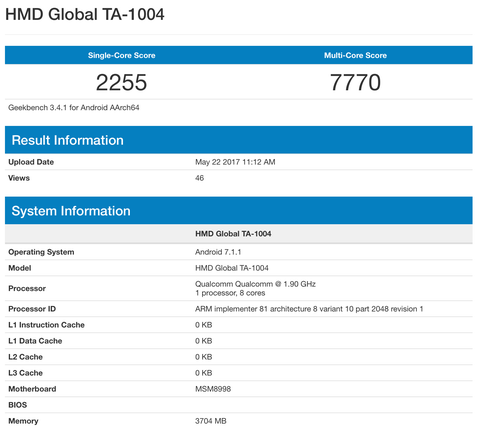Image resolution: width=480 pixels, height=428 pixels.
Task: Click the 'Views' row label
Action: click(x=19, y=178)
